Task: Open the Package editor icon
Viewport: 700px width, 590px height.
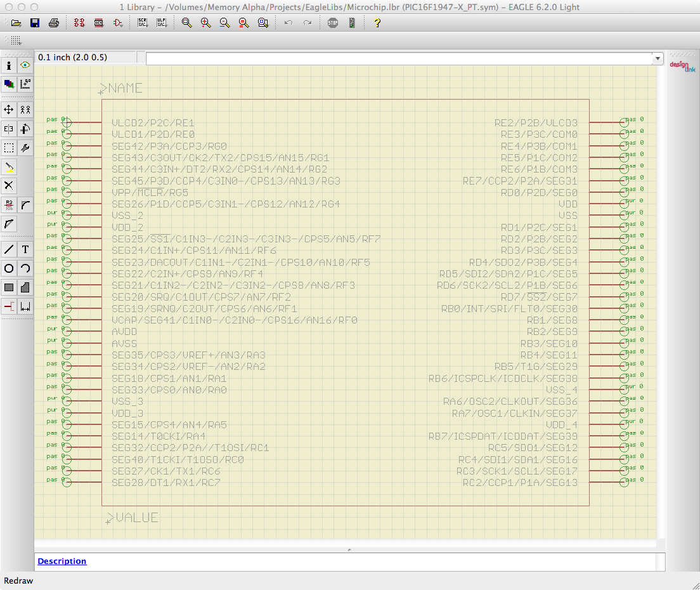Action: coord(99,23)
